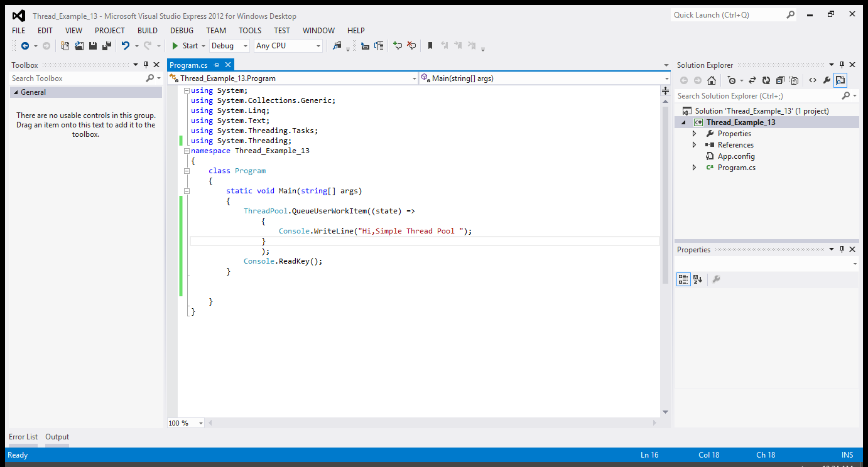Click the Property Pages wrench icon in Properties

[x=715, y=279]
